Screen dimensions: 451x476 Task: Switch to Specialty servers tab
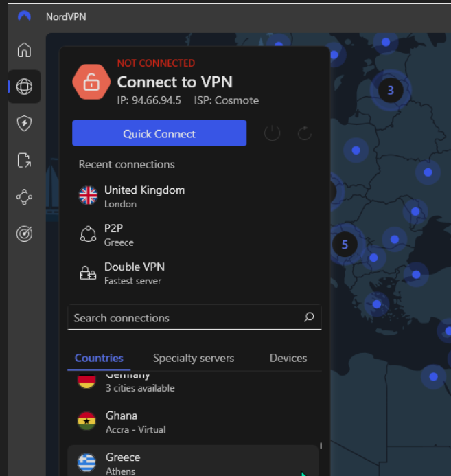[x=194, y=359]
